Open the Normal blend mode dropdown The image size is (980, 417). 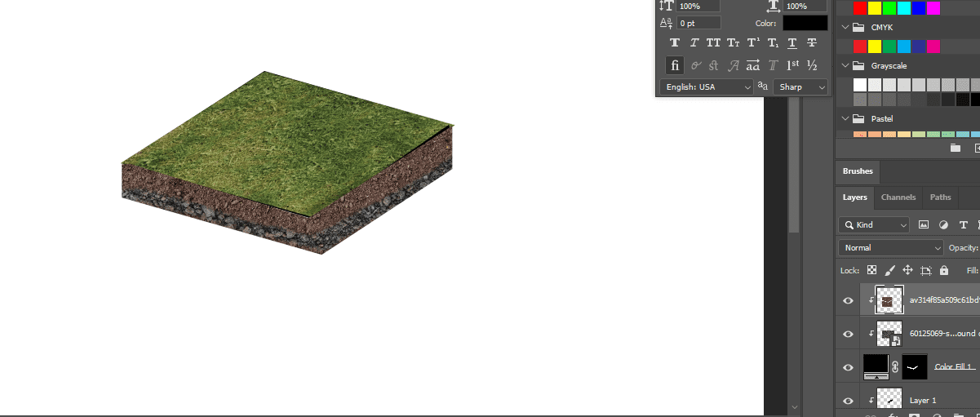(891, 247)
